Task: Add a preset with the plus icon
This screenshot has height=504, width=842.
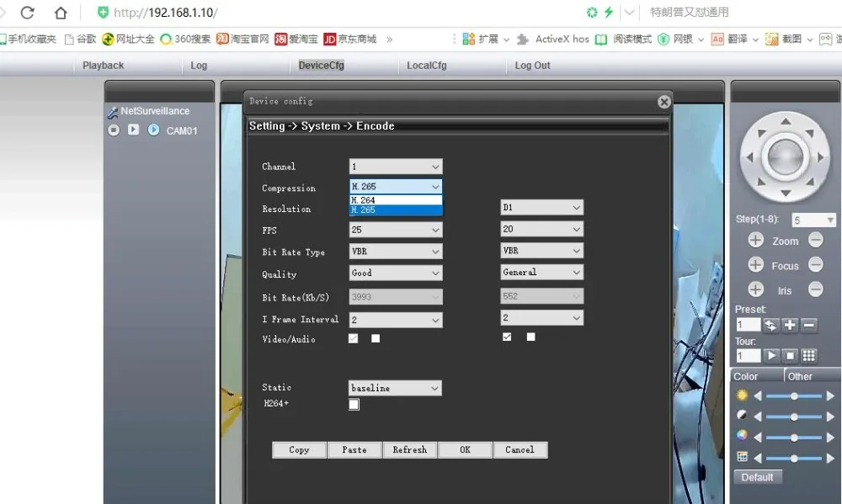Action: [x=790, y=325]
